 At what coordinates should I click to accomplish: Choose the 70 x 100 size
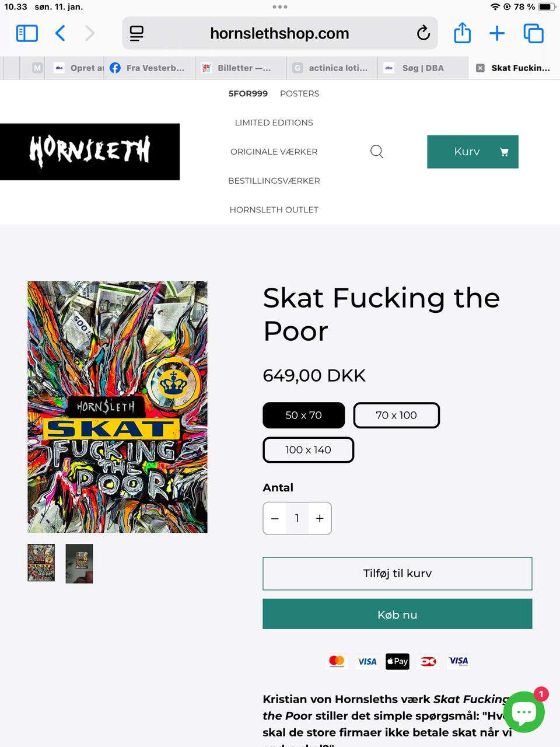coord(396,416)
